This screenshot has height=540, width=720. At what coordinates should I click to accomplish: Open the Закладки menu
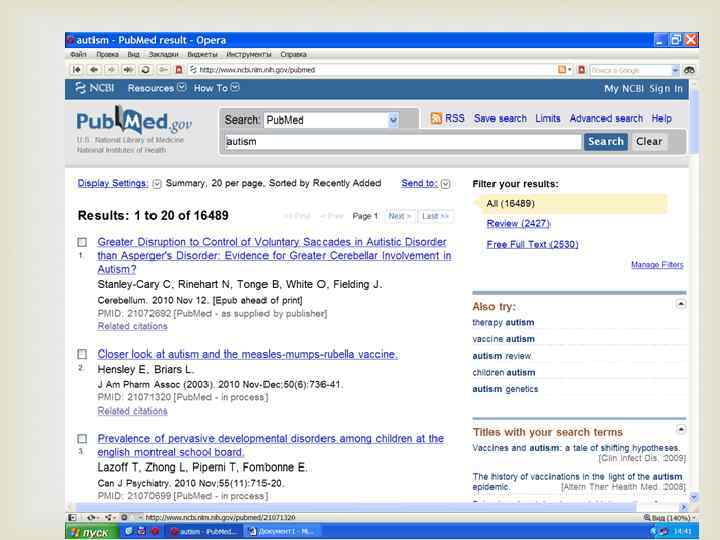[163, 54]
